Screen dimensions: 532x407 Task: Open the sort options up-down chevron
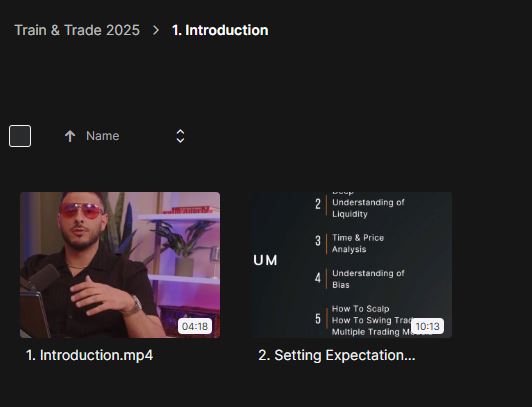point(180,136)
